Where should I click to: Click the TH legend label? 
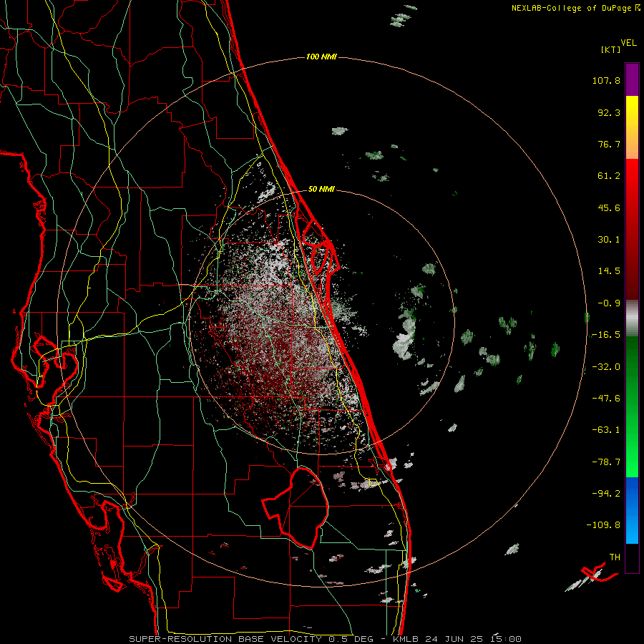coord(615,557)
